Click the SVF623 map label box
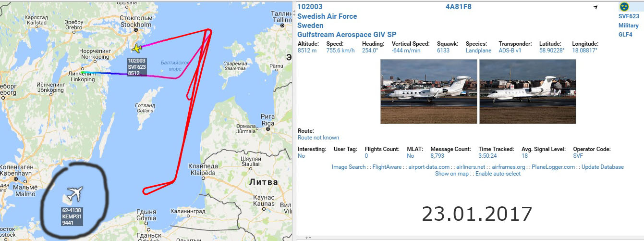 [x=137, y=67]
